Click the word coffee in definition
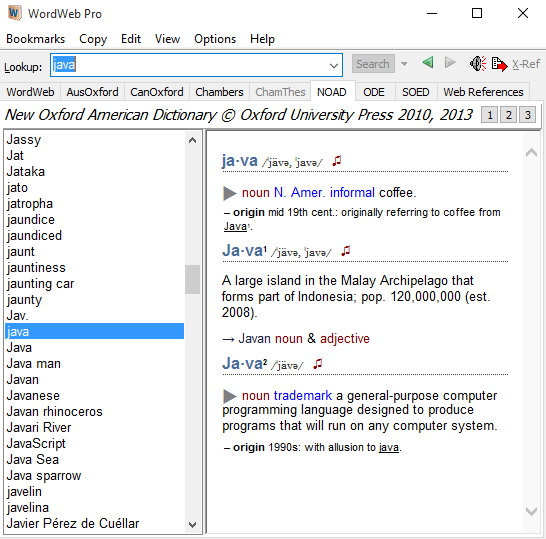 397,193
